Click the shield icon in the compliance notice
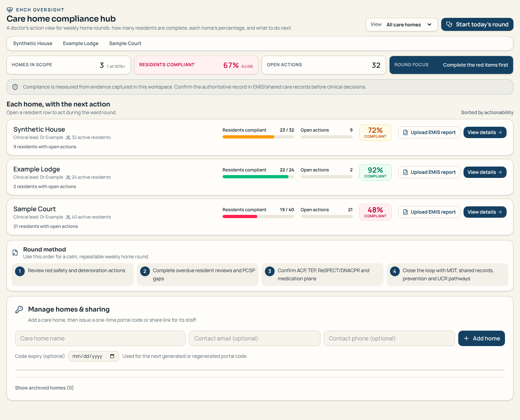Image resolution: width=520 pixels, height=420 pixels. coord(15,87)
